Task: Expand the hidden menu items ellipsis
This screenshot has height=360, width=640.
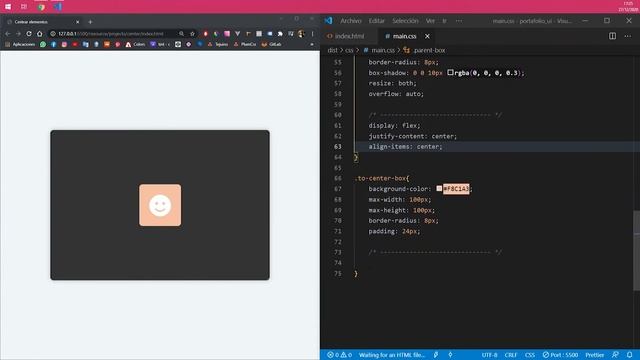Action: tap(459, 21)
